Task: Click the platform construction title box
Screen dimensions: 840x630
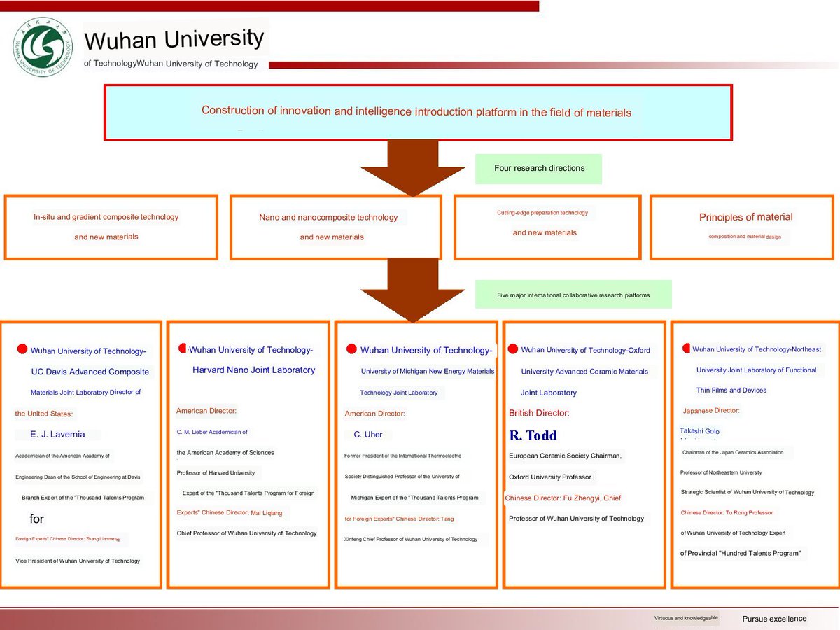Action: [x=418, y=113]
